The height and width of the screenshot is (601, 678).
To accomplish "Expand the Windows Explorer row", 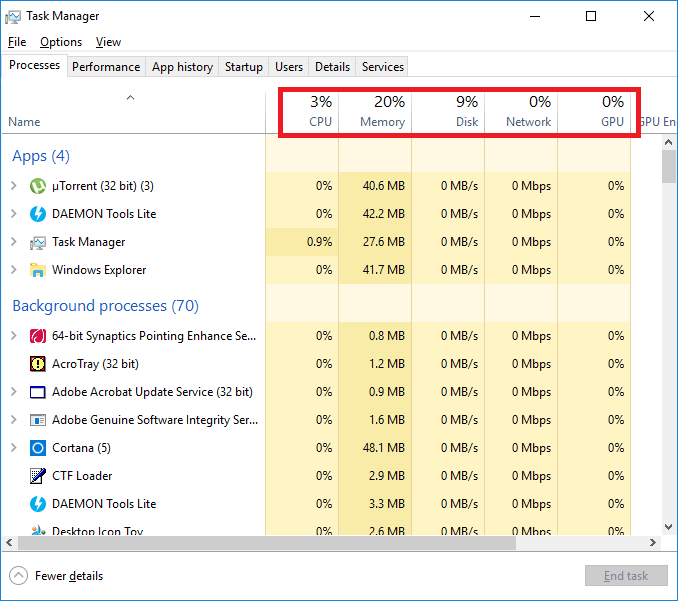I will pos(13,270).
